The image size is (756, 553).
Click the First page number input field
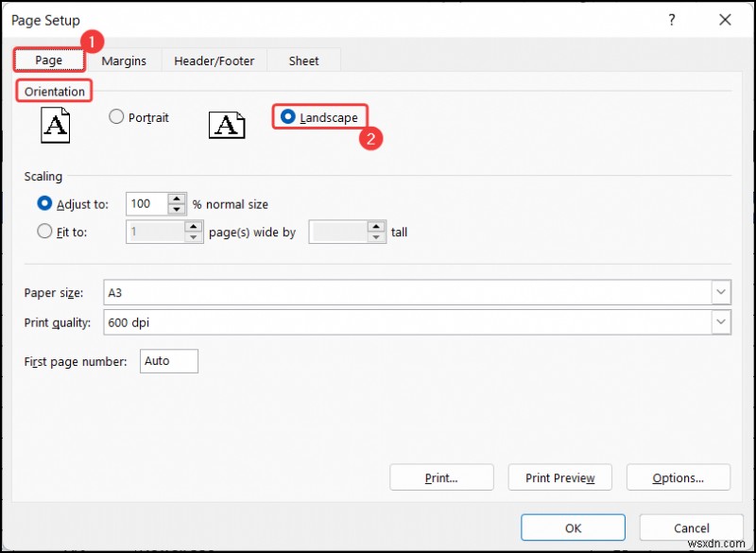[168, 361]
